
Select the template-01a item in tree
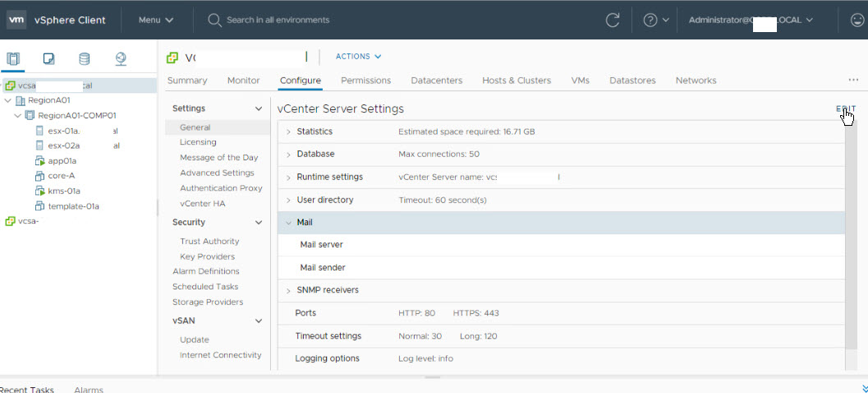point(73,206)
